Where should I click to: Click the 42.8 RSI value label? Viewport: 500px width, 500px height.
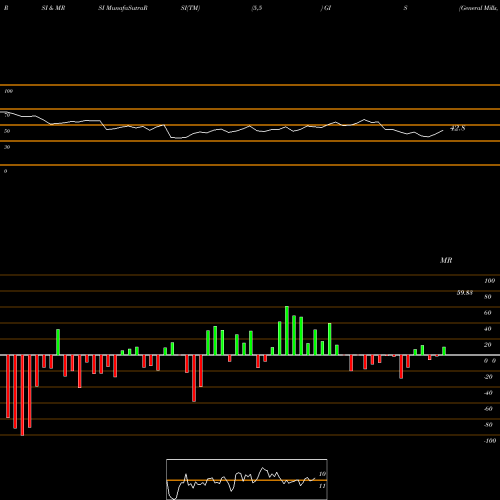[x=457, y=128]
